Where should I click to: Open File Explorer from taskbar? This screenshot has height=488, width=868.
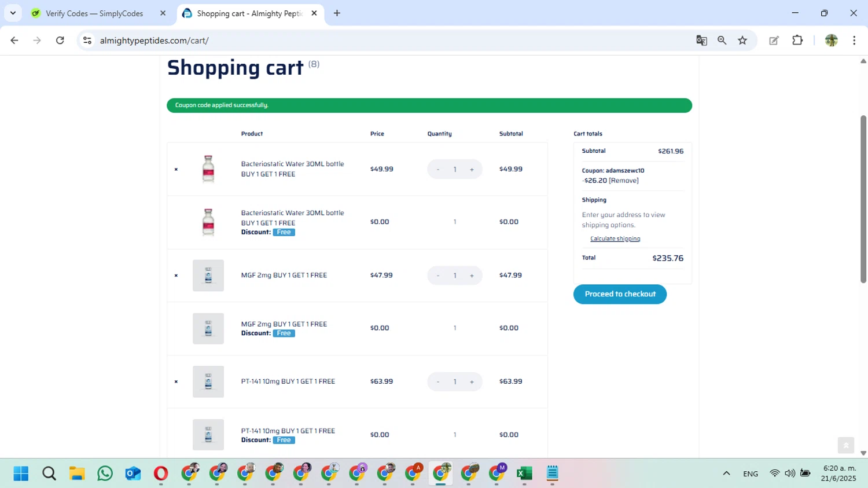tap(77, 474)
